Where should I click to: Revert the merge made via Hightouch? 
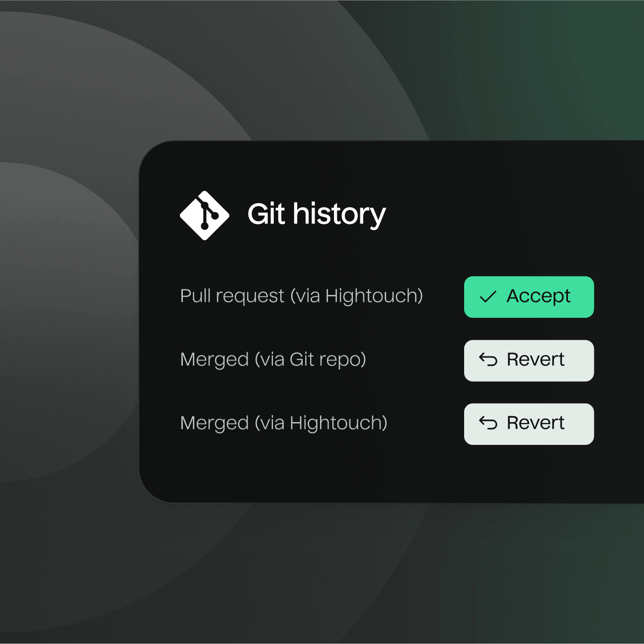coord(528,424)
